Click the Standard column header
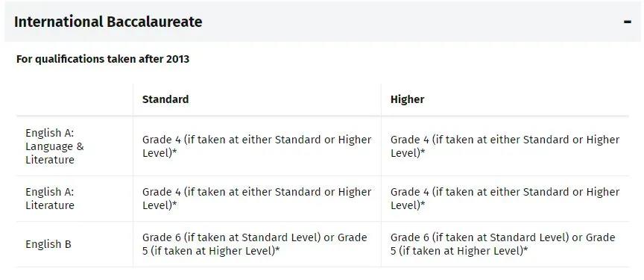 point(165,99)
